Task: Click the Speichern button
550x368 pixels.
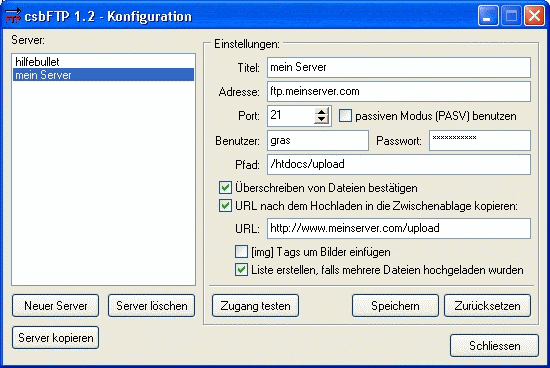Action: (395, 306)
